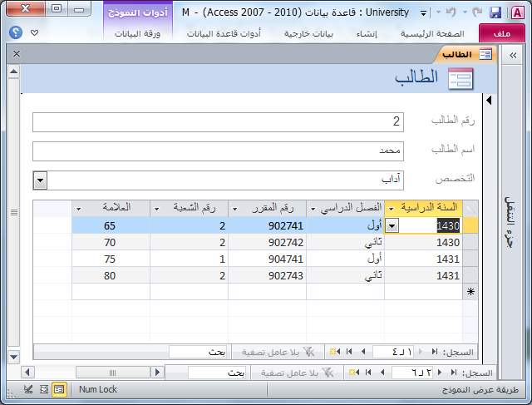
Task: Expand العلامة column header dropdown
Action: point(79,208)
